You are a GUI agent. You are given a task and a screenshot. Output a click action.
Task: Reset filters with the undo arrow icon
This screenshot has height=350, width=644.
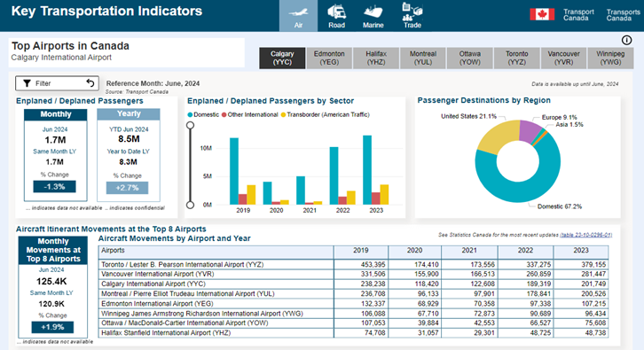point(90,83)
